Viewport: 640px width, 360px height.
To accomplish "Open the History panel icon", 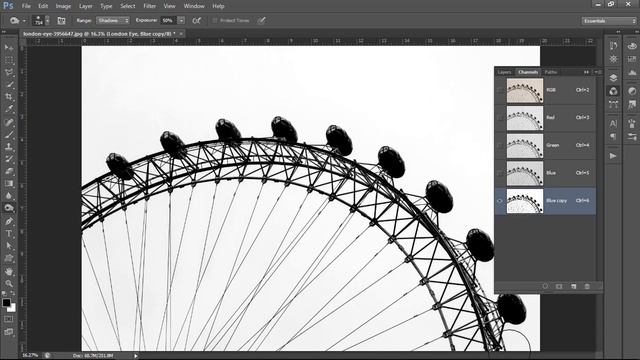I will tap(613, 46).
